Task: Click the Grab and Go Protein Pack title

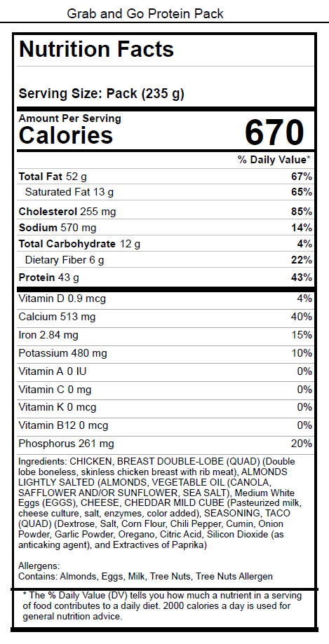Action: pos(145,13)
